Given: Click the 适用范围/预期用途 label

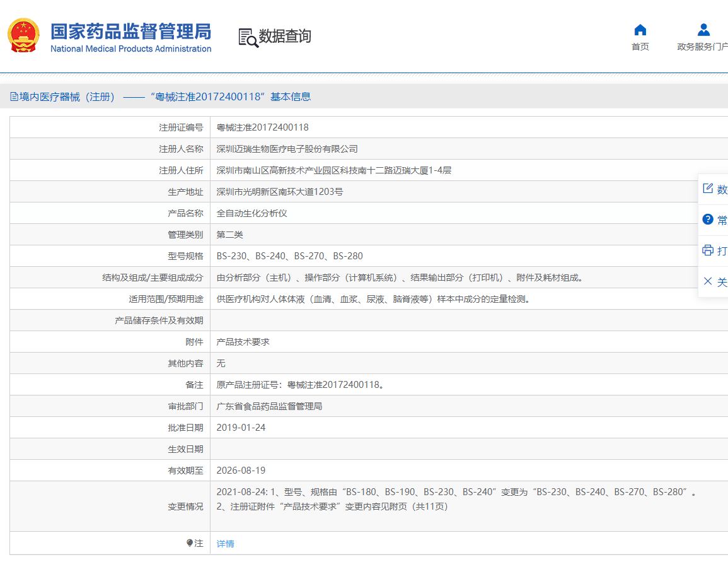Looking at the screenshot, I should 166,298.
